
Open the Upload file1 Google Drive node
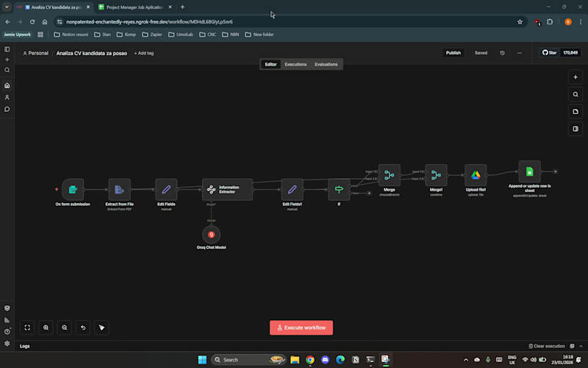point(476,175)
